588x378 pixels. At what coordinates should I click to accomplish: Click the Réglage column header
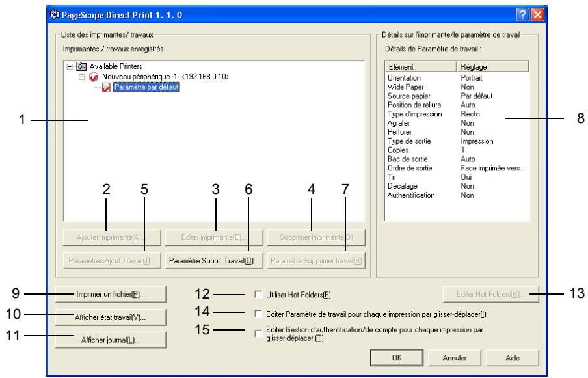click(x=493, y=67)
